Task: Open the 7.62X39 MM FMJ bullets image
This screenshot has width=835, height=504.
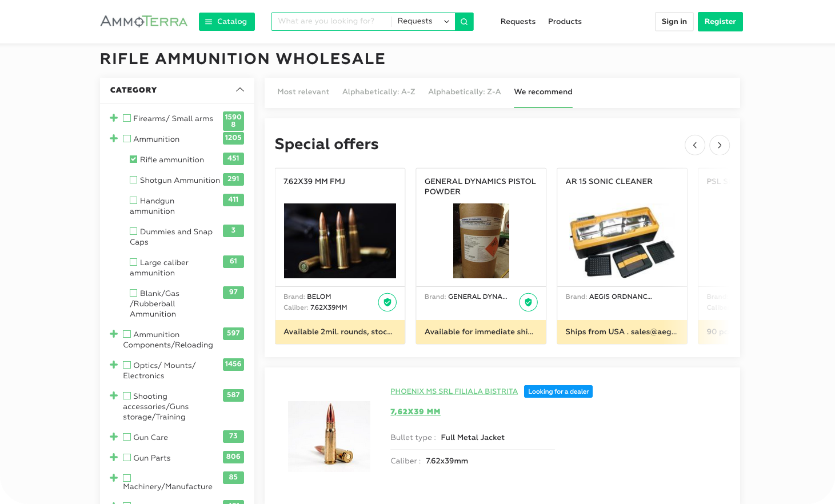Action: click(340, 241)
